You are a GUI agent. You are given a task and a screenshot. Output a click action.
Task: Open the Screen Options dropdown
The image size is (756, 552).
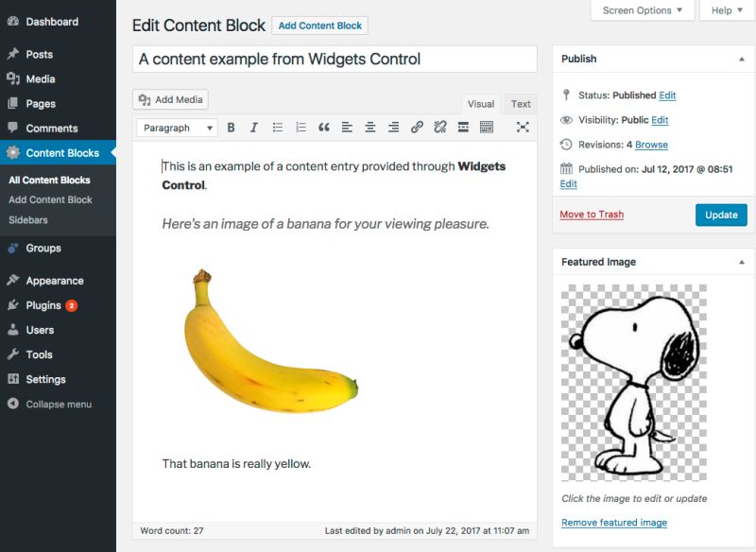643,10
